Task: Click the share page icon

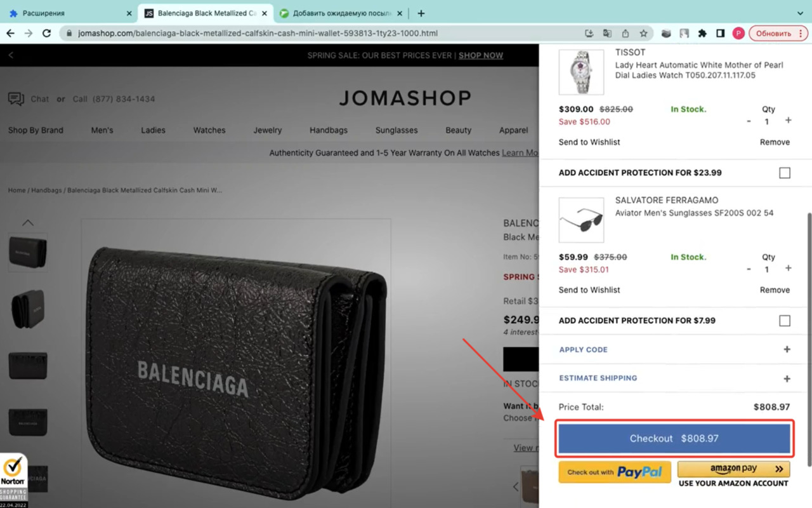Action: point(625,33)
